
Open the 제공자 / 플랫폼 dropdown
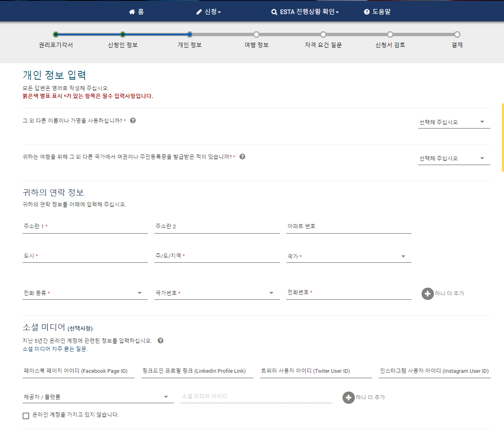point(98,397)
